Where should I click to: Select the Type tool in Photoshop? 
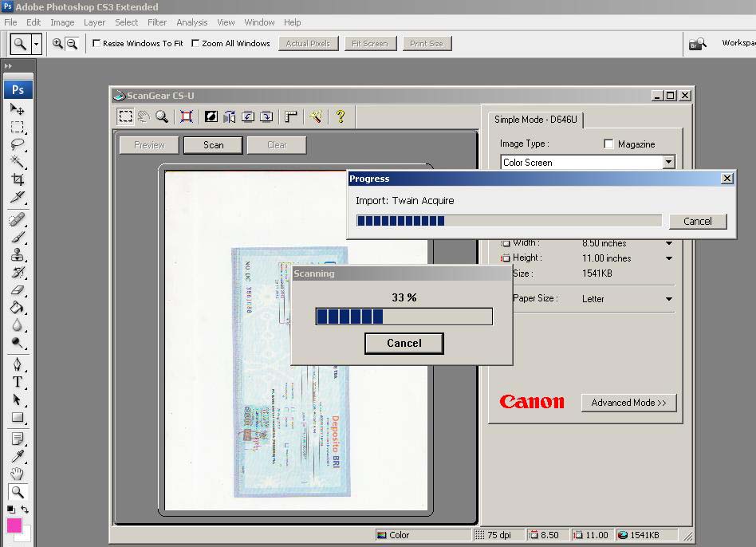click(x=18, y=381)
